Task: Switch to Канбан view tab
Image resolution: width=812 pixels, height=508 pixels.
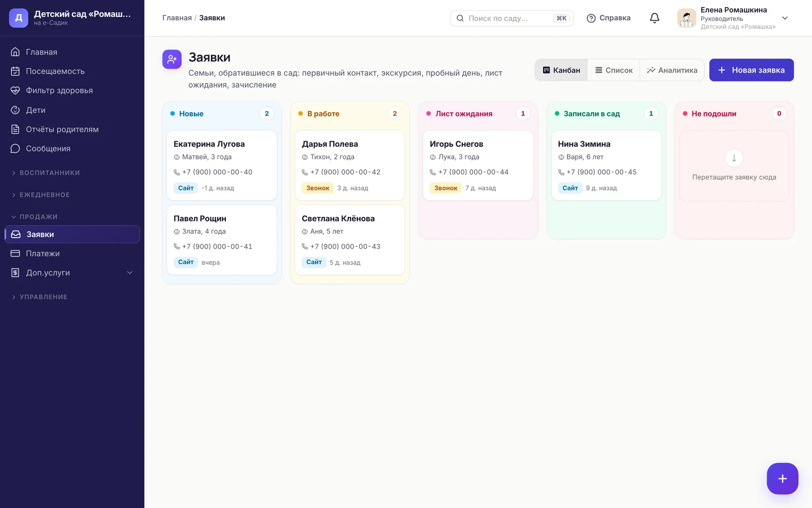Action: (561, 70)
